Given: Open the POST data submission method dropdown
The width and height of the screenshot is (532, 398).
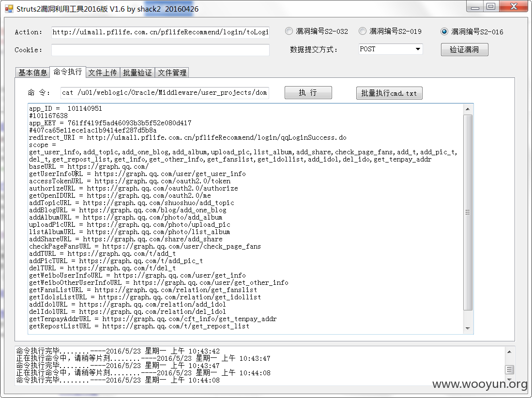Looking at the screenshot, I should coord(391,49).
